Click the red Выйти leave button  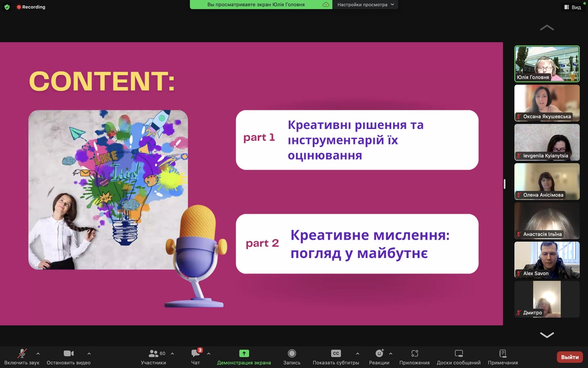(x=569, y=357)
